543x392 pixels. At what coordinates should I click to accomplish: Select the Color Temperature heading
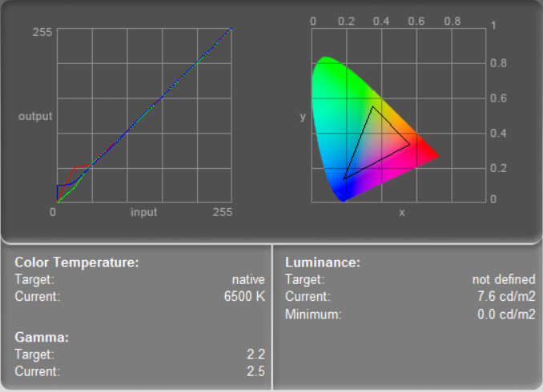[77, 262]
